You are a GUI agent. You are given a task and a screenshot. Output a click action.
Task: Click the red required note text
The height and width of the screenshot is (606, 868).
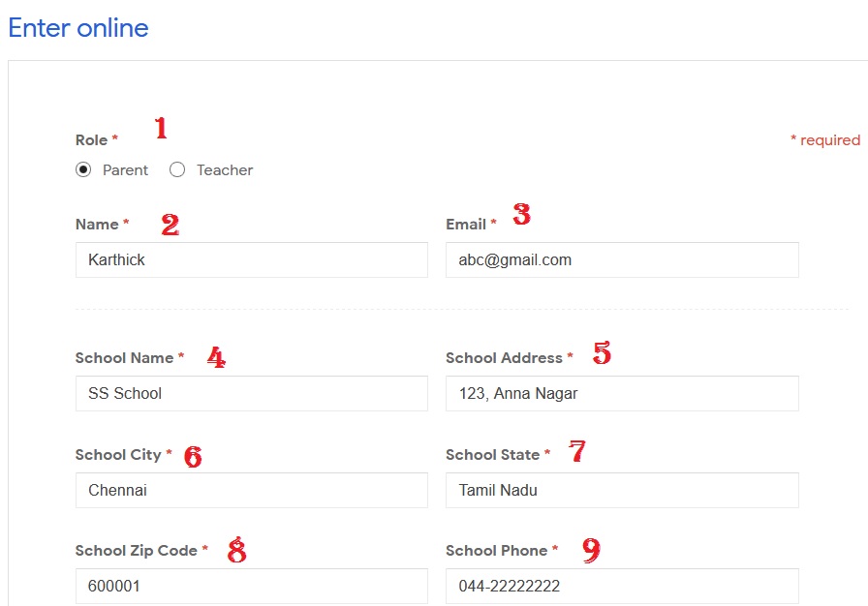(x=825, y=140)
